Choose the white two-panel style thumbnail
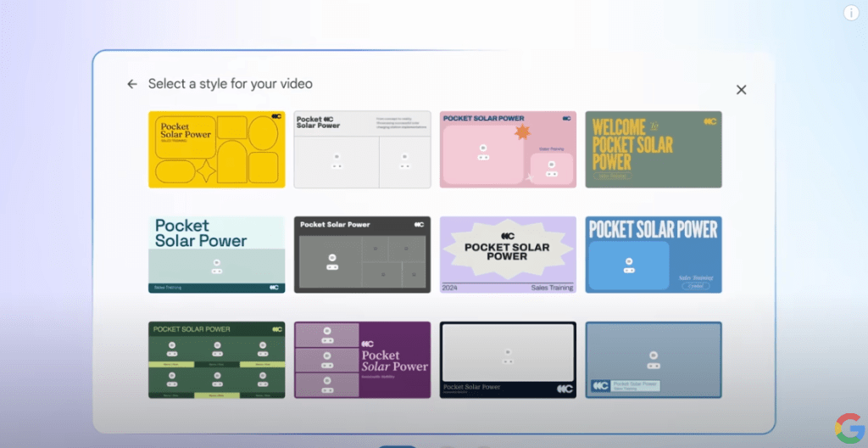This screenshot has height=448, width=868. click(x=362, y=149)
